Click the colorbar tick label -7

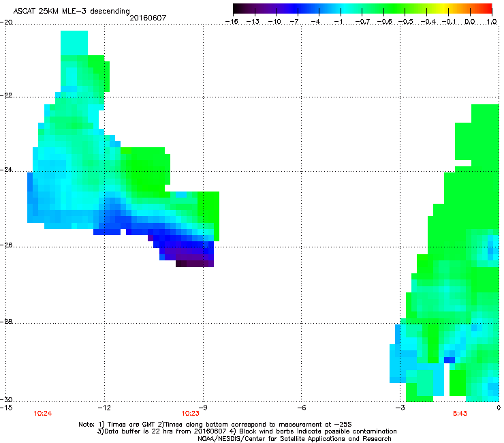(294, 22)
